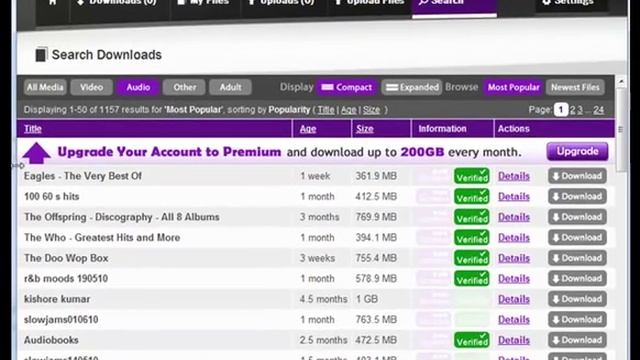Open Details for The Doo Wop Box
Viewport: 640px width, 360px height.
point(513,258)
